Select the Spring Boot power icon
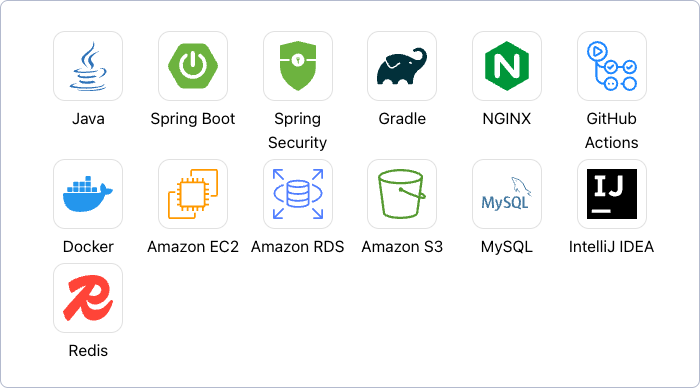This screenshot has width=700, height=388. click(x=193, y=66)
